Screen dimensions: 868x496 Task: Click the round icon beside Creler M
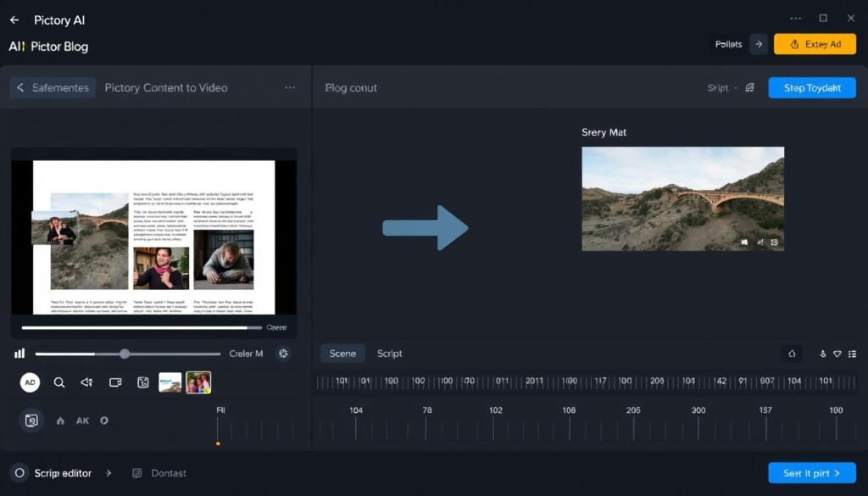tap(283, 354)
